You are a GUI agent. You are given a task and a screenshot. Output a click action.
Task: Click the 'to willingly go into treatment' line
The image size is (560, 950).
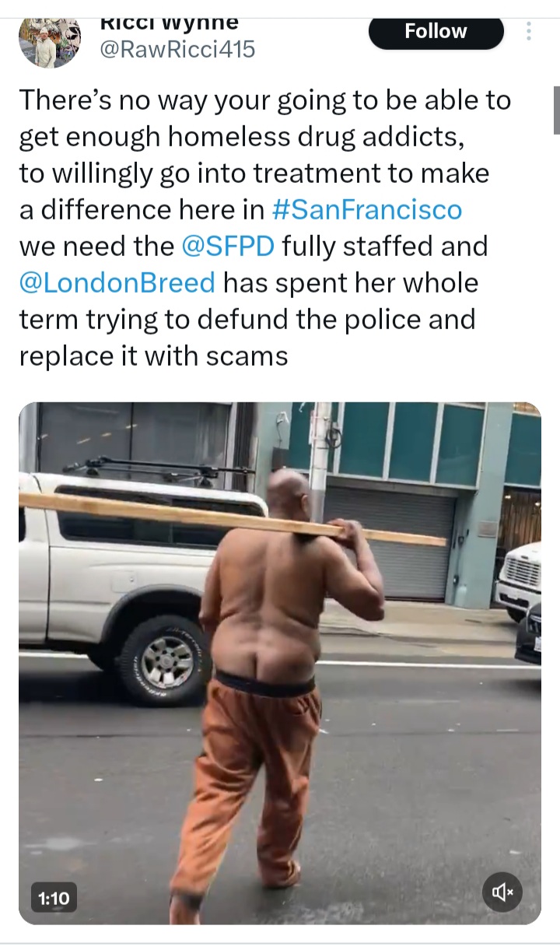[x=254, y=173]
